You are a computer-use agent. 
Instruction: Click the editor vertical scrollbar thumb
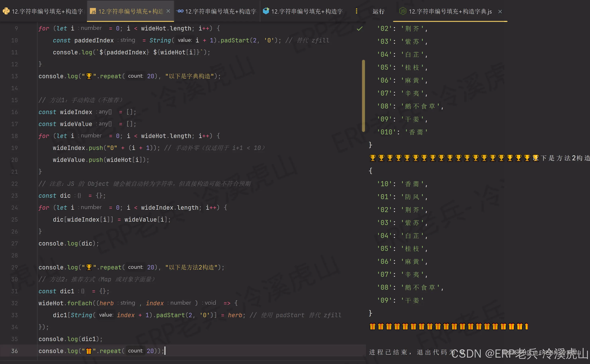[x=363, y=96]
